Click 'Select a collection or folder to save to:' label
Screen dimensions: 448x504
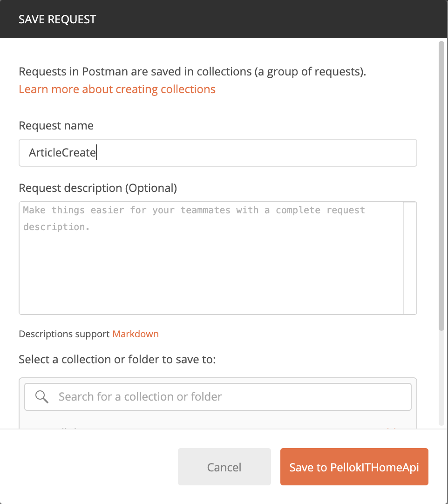(x=117, y=360)
